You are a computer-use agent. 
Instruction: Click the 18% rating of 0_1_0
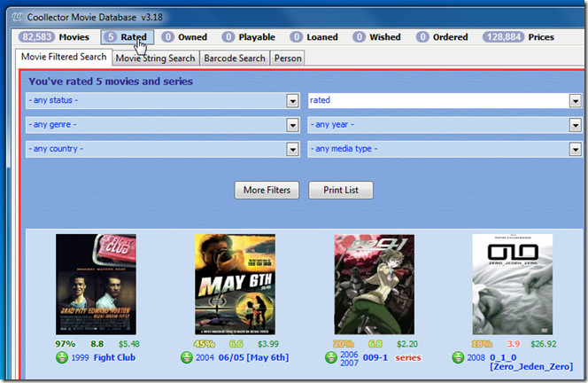click(482, 344)
